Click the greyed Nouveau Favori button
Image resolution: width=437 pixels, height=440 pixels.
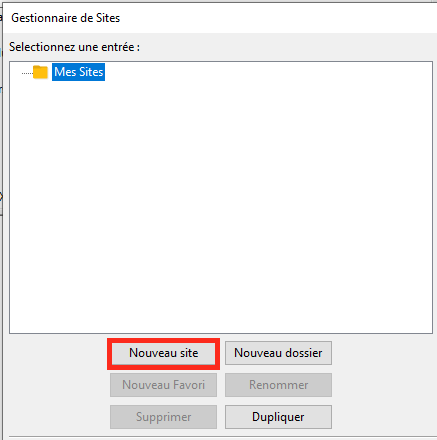coord(163,385)
